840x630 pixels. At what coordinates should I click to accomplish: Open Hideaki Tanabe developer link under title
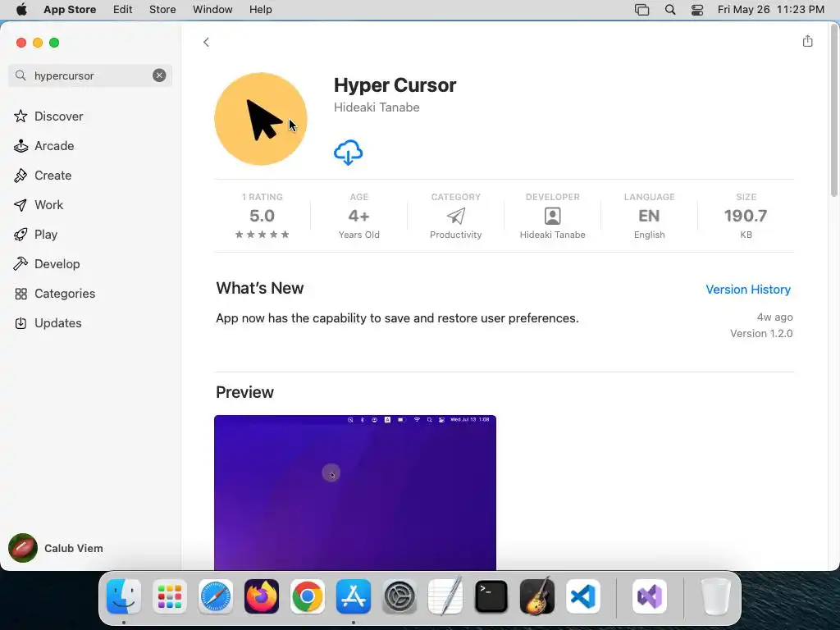[x=377, y=107]
